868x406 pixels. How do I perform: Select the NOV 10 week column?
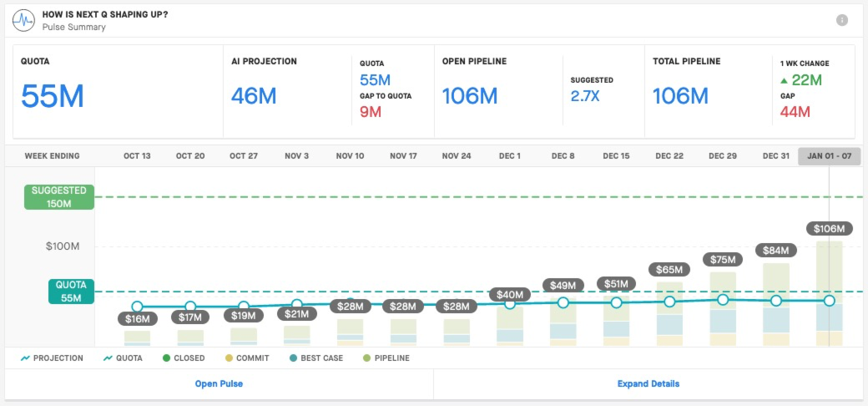click(350, 156)
